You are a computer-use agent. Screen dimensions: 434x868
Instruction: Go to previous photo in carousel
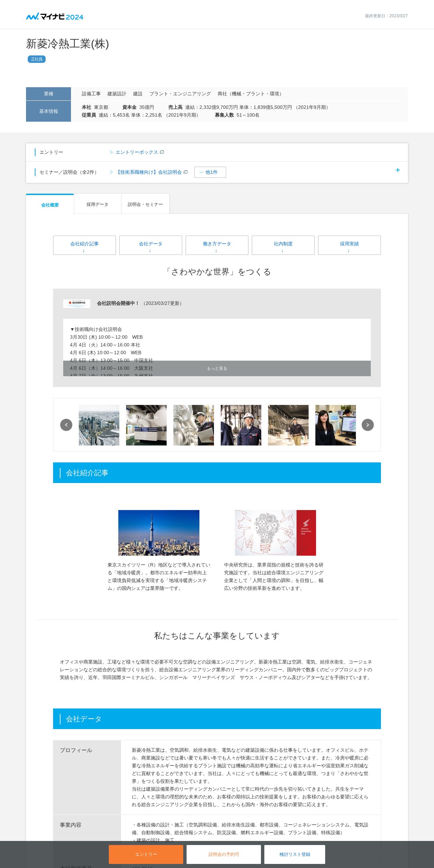[x=66, y=425]
